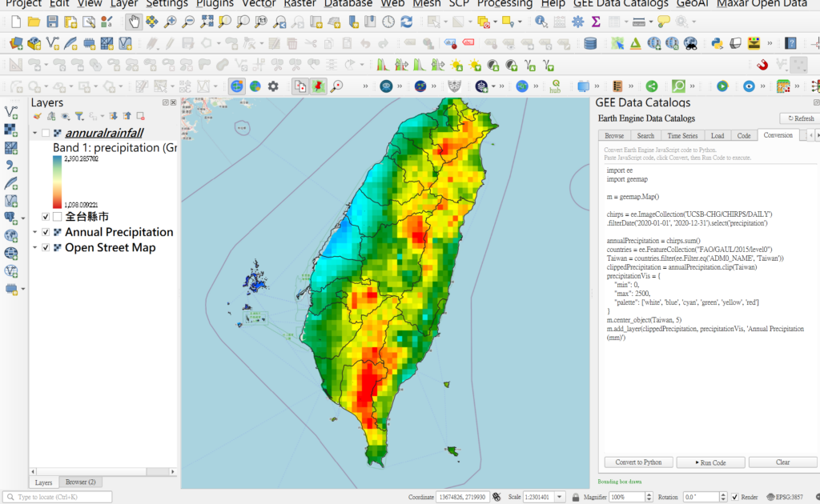Click the Zoom In magnifier tool
This screenshot has height=504, width=820.
point(170,22)
